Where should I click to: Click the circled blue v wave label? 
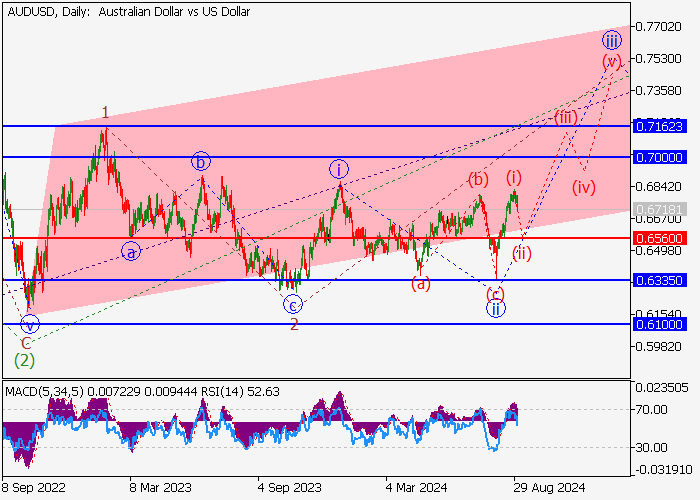(30, 324)
